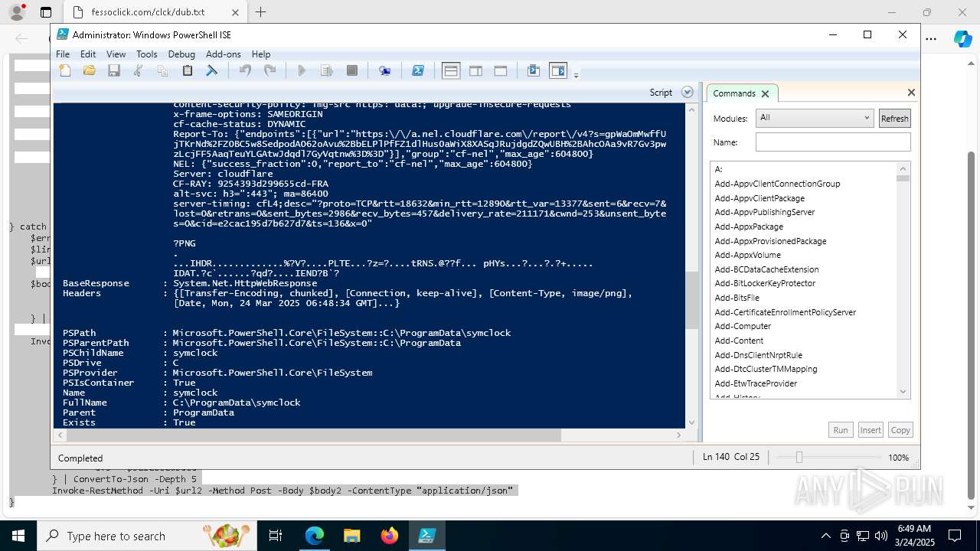Viewport: 980px width, 551px height.
Task: Toggle the Command Add-on pane icon
Action: [558, 70]
